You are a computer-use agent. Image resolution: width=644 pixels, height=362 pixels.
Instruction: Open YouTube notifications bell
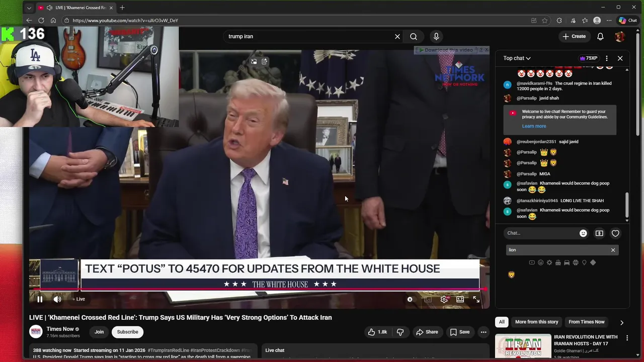600,36
